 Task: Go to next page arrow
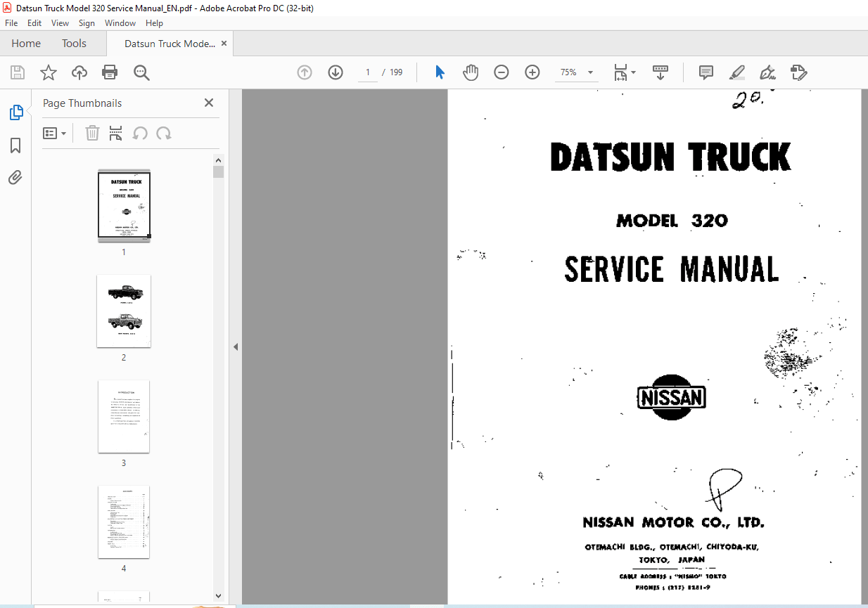tap(336, 72)
